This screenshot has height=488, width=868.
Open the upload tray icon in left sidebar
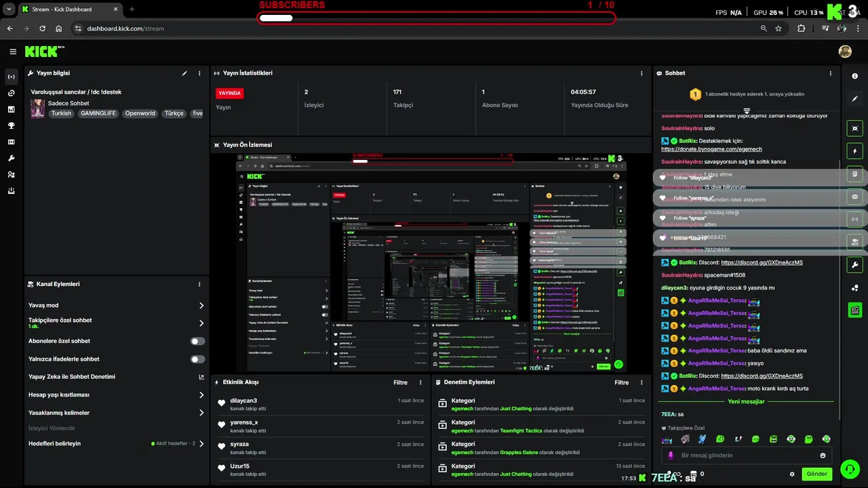coord(12,191)
